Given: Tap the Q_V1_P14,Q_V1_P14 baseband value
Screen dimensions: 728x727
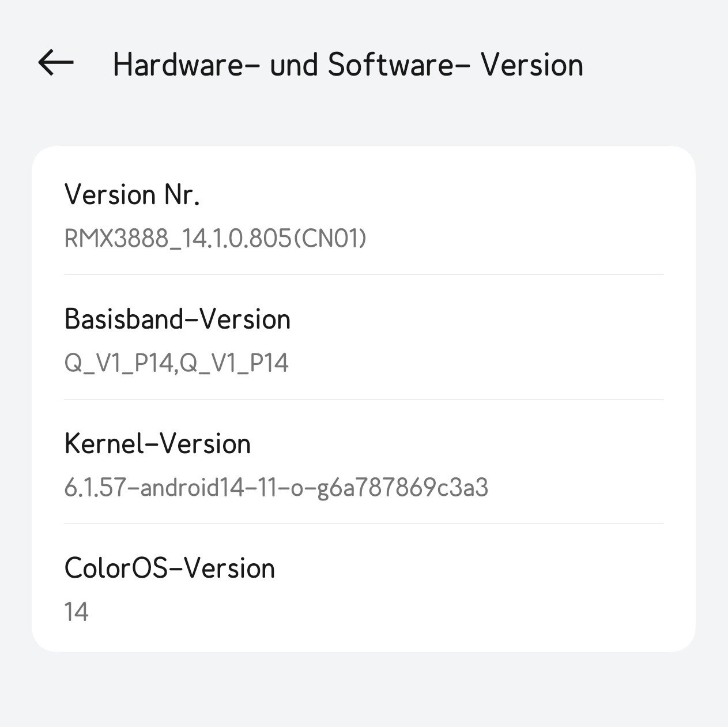Looking at the screenshot, I should (x=176, y=364).
